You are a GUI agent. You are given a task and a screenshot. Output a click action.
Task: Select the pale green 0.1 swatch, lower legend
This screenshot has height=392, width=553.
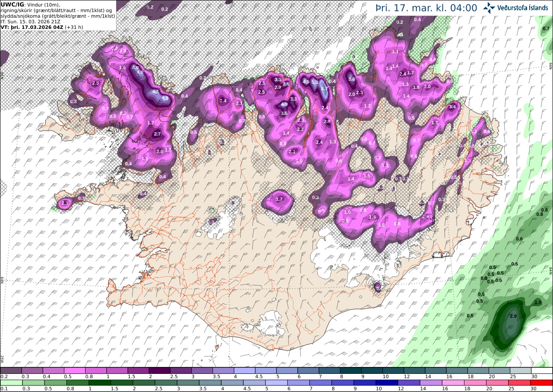11,383
